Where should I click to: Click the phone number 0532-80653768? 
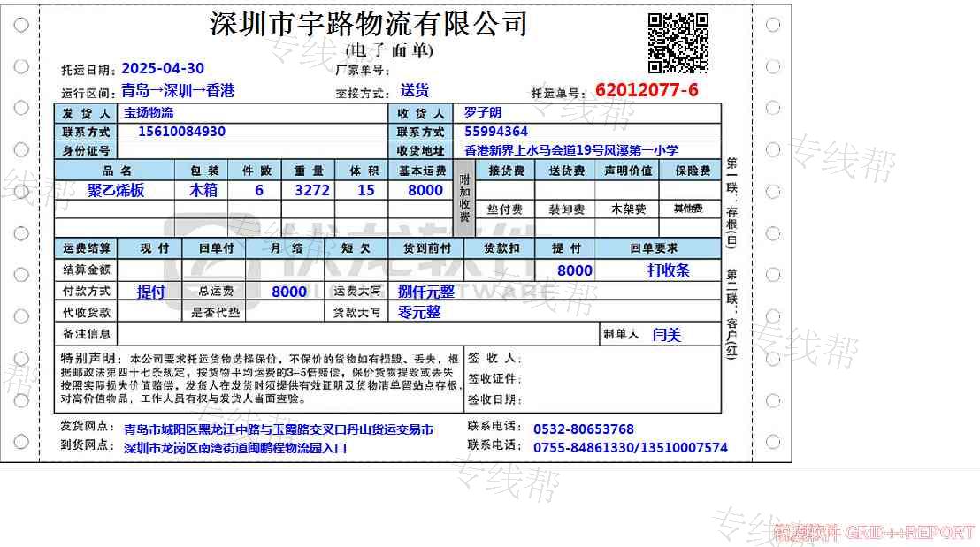(x=583, y=429)
